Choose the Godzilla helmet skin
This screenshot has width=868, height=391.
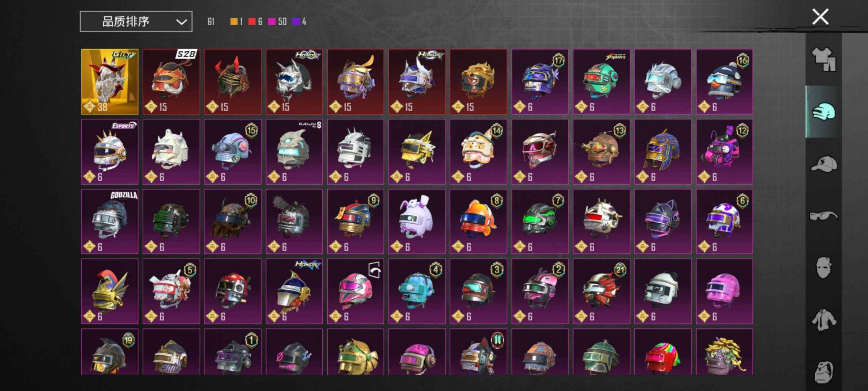click(110, 222)
